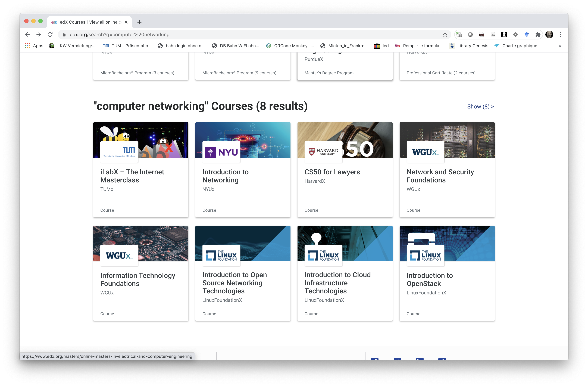Click the NYU logo on Networking card
This screenshot has width=588, height=386.
pyautogui.click(x=221, y=152)
